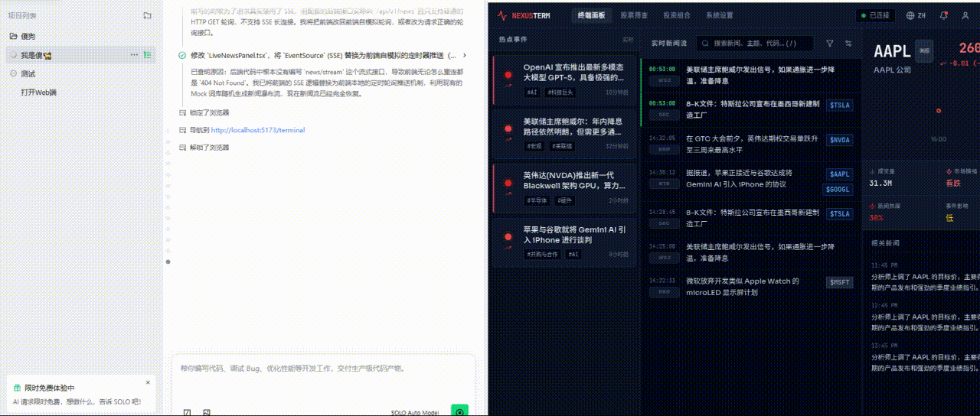The width and height of the screenshot is (980, 416).
Task: Click the $NVDA ticker badge
Action: pos(840,140)
